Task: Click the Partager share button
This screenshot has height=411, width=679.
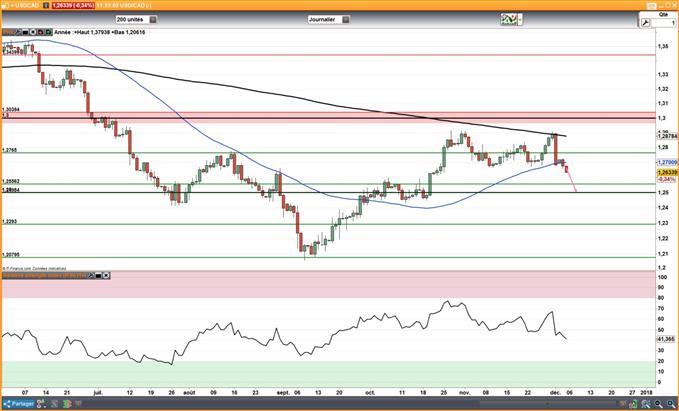Action: [x=18, y=404]
